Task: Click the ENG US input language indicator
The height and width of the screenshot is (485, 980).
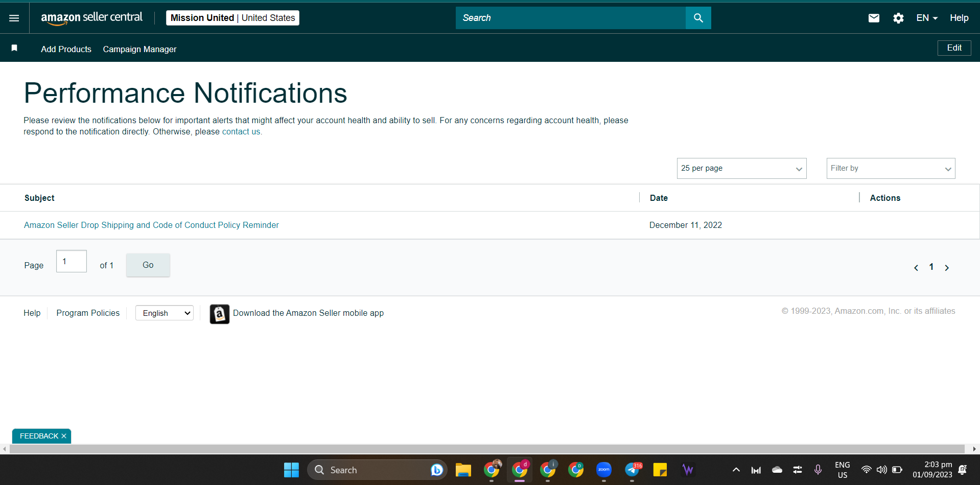Action: coord(843,470)
